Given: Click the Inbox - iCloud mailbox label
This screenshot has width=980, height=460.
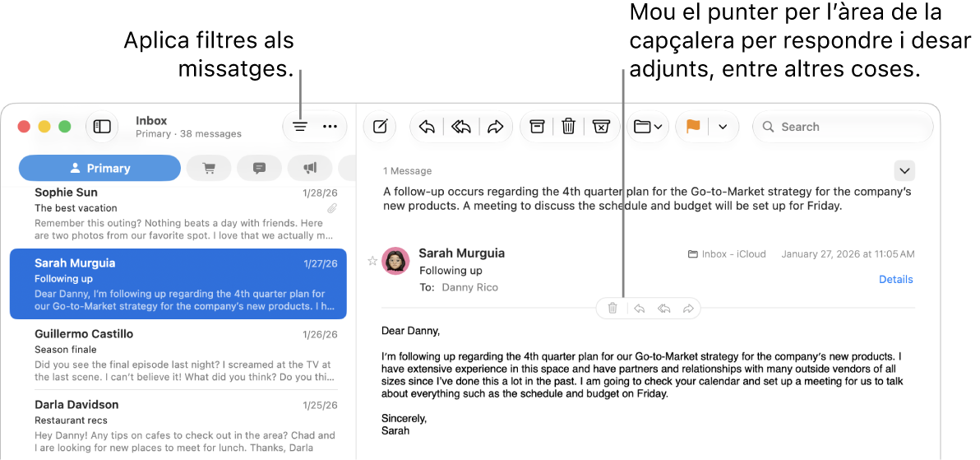Looking at the screenshot, I should pyautogui.click(x=726, y=254).
